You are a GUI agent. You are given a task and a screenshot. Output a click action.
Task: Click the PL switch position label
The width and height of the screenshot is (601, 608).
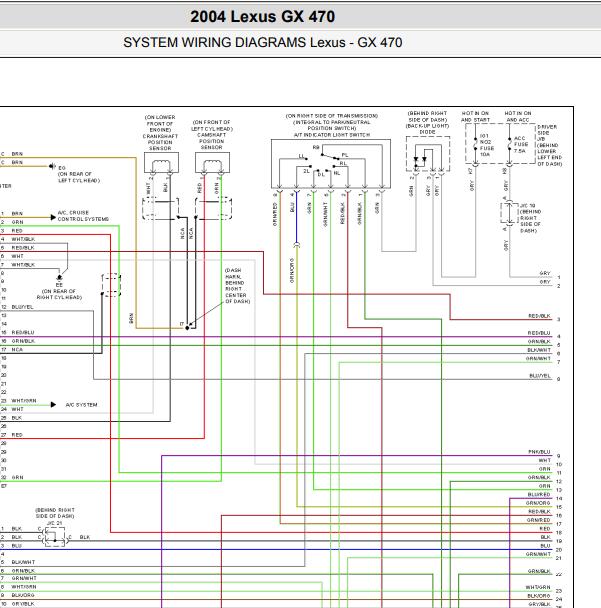pos(345,155)
